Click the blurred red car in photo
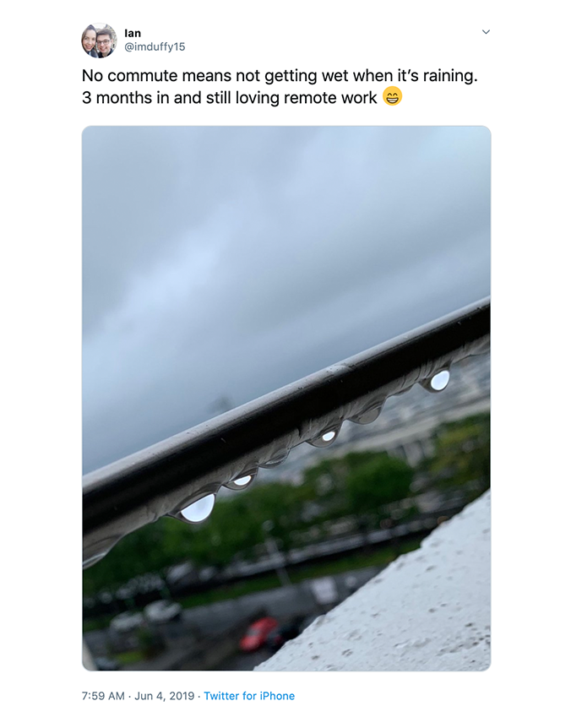 [258, 633]
